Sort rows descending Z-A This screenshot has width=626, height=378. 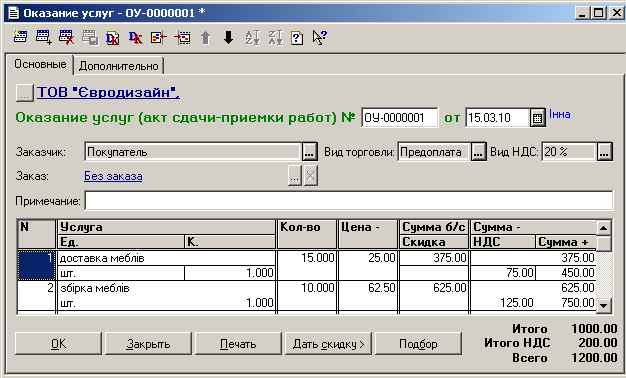point(275,38)
